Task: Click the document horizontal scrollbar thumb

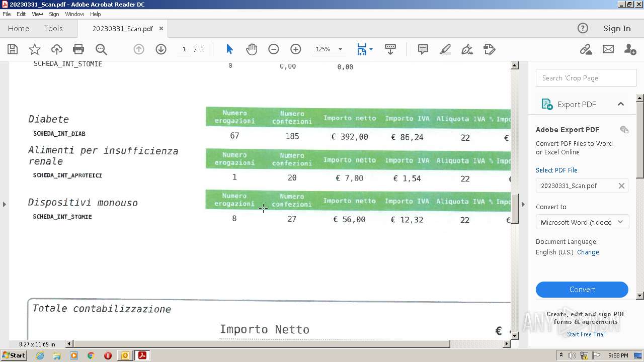Action: pyautogui.click(x=262, y=344)
